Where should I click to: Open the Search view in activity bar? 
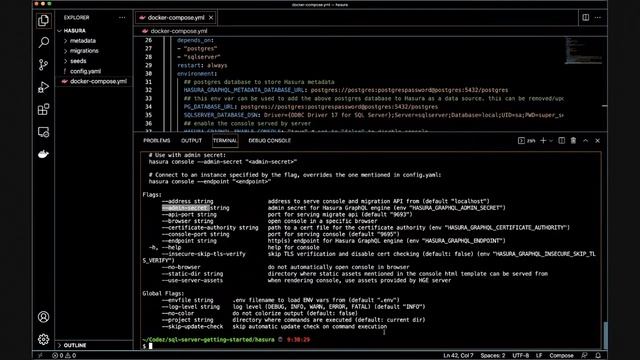pyautogui.click(x=43, y=42)
